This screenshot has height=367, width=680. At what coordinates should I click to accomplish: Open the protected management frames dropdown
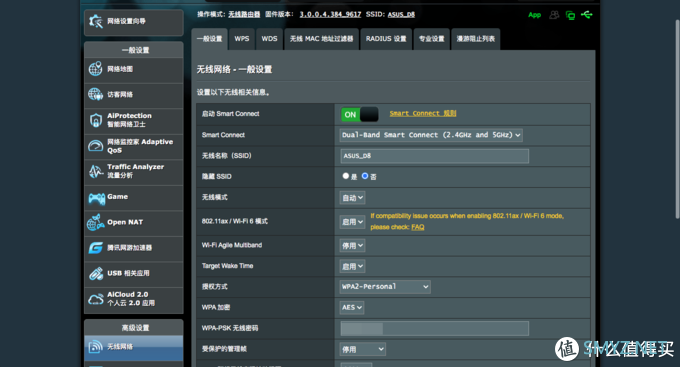(363, 349)
